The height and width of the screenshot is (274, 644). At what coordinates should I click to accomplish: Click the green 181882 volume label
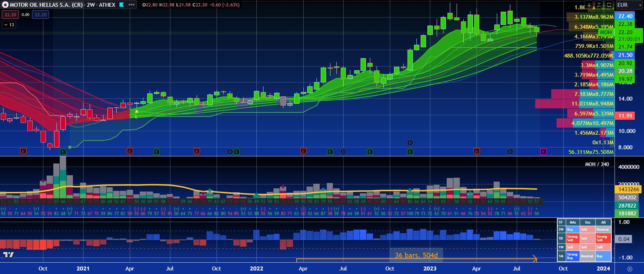click(x=627, y=214)
